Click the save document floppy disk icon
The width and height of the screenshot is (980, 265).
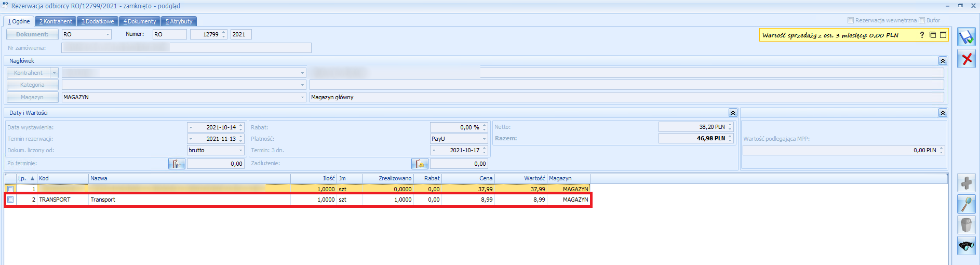click(966, 37)
